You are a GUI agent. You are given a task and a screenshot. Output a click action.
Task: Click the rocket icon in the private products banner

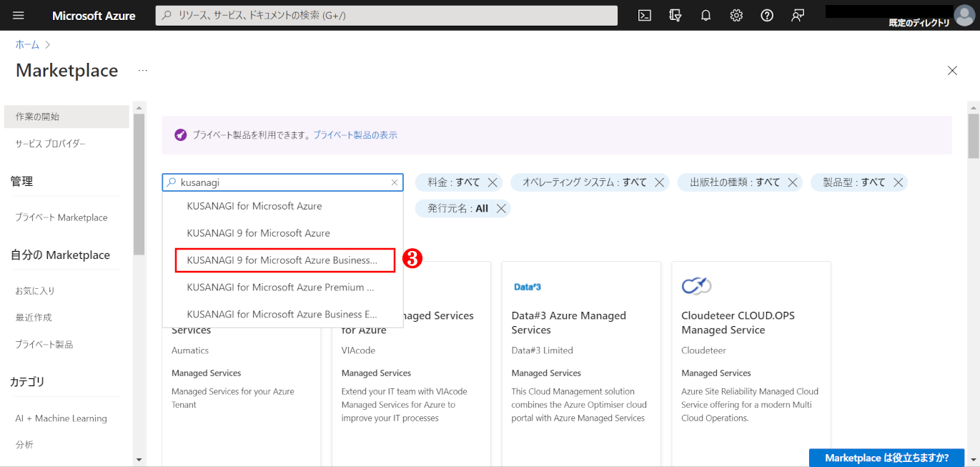click(x=180, y=134)
